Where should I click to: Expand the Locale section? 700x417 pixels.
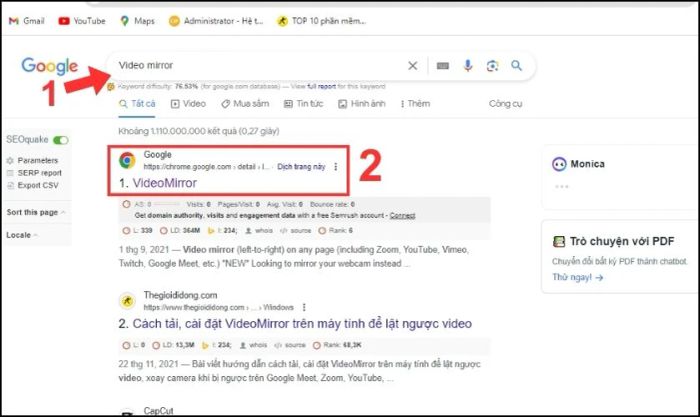(x=24, y=235)
